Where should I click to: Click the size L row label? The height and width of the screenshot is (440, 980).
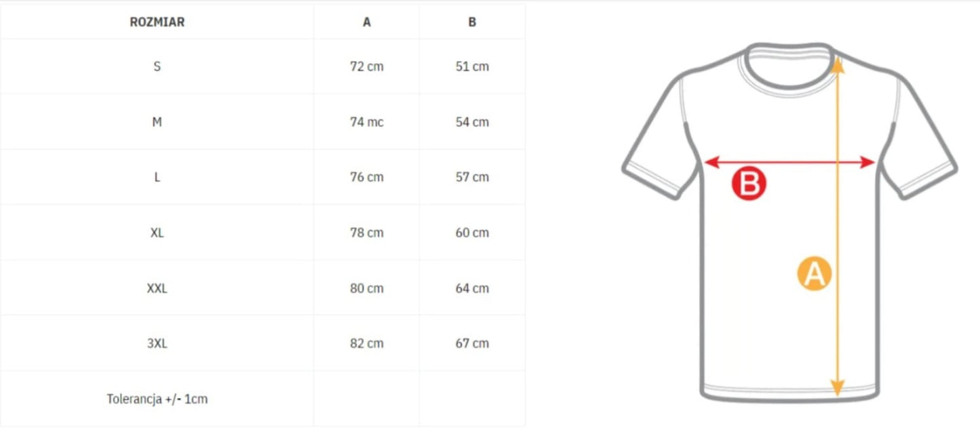pyautogui.click(x=157, y=177)
